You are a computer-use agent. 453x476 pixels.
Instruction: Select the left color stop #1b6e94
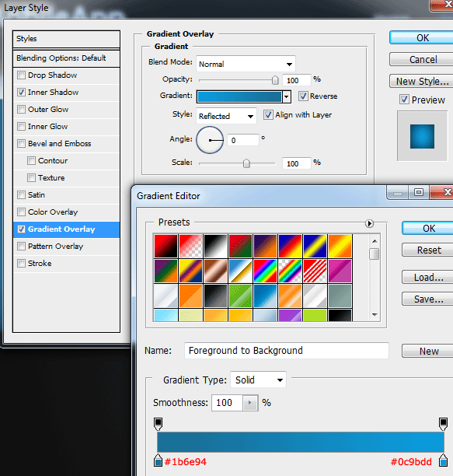click(158, 460)
